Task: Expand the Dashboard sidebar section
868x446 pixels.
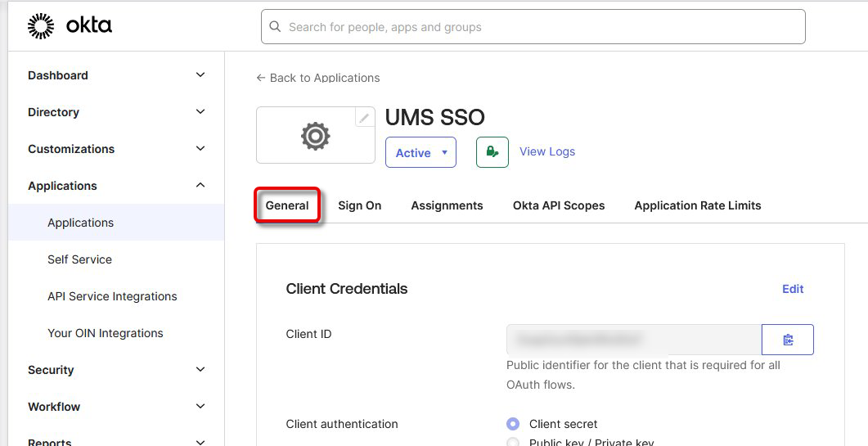Action: click(x=200, y=75)
